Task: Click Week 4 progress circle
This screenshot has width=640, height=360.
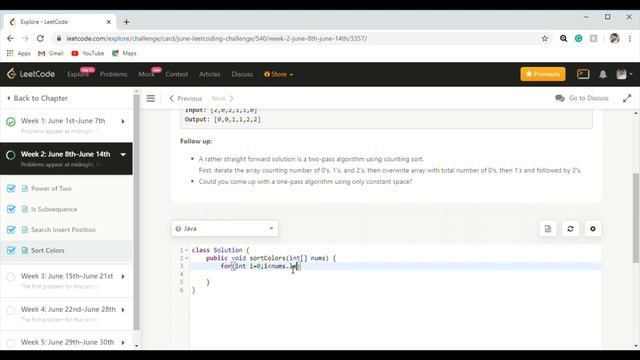Action: point(11,310)
